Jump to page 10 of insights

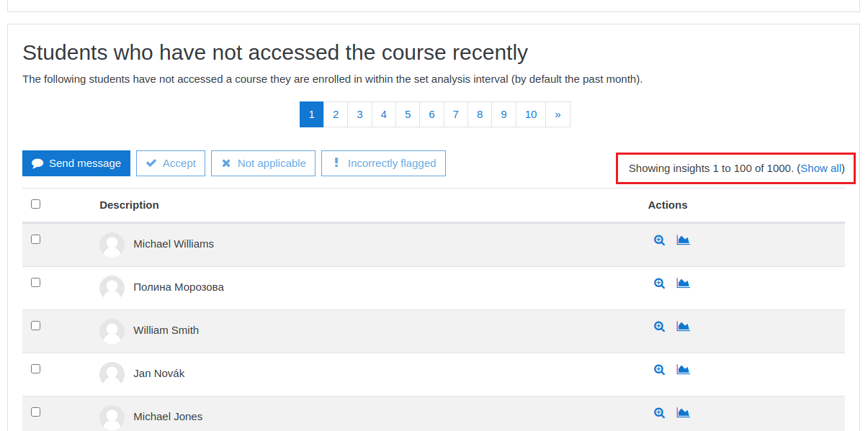[x=531, y=114]
